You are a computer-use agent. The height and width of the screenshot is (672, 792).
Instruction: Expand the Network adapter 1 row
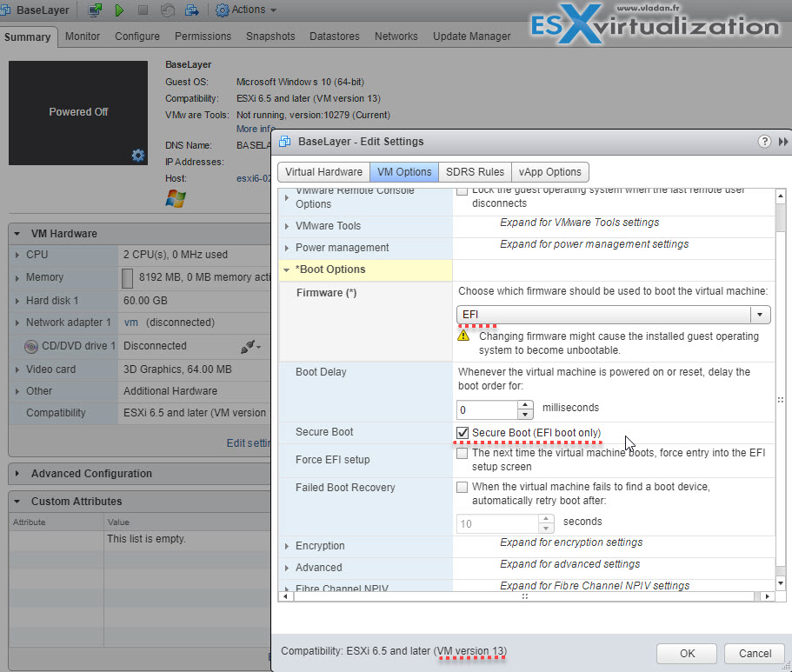pyautogui.click(x=17, y=323)
